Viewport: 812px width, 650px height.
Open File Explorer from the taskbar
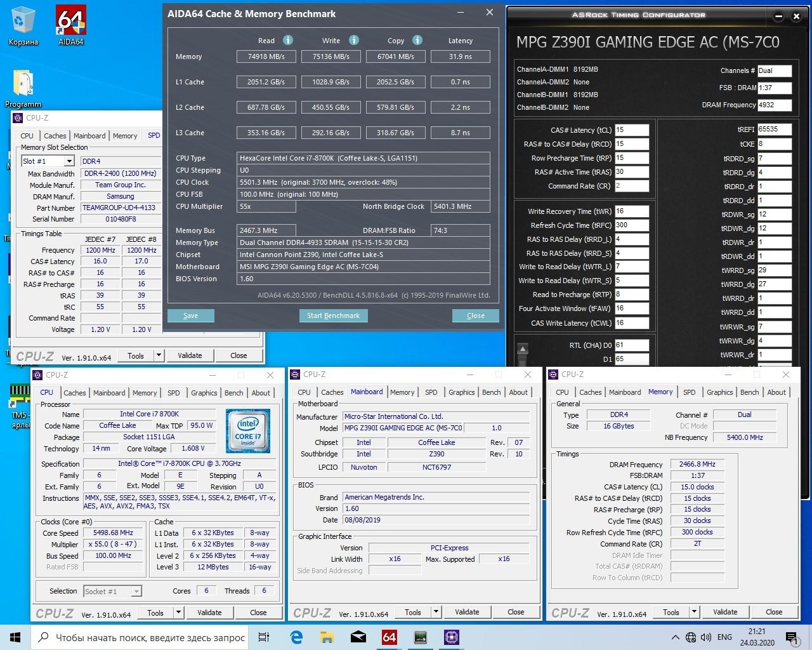pos(327,637)
